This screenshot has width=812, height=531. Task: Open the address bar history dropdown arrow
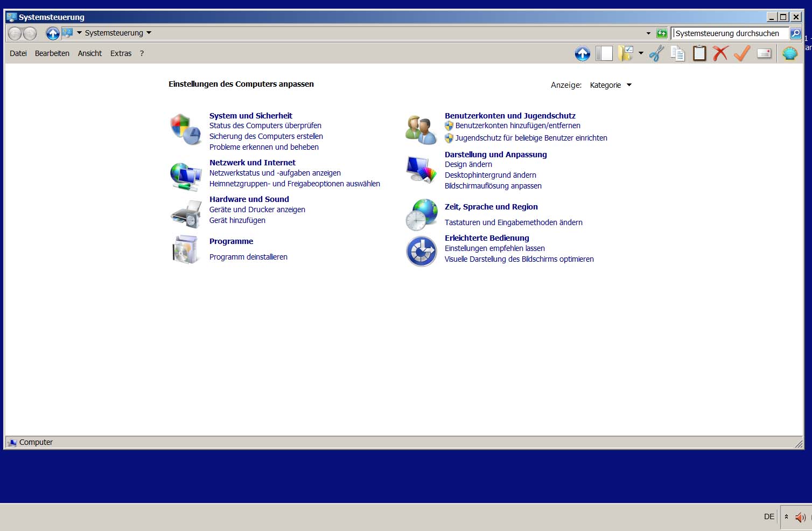tap(648, 33)
